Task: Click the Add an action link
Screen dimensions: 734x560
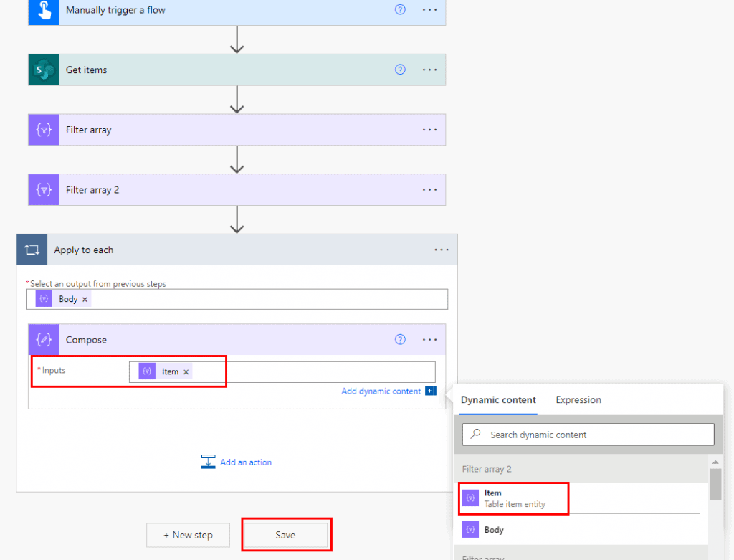Action: coord(246,462)
